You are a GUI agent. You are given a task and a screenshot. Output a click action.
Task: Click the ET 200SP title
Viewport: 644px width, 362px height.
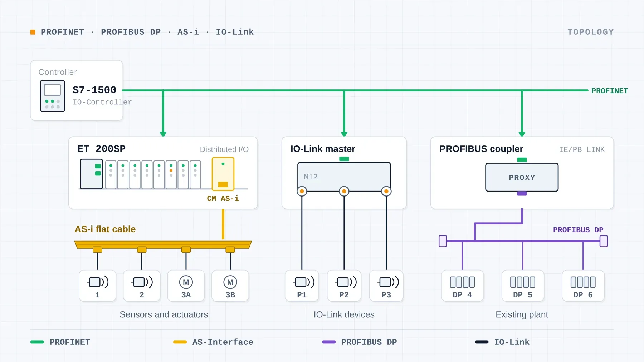pos(102,149)
